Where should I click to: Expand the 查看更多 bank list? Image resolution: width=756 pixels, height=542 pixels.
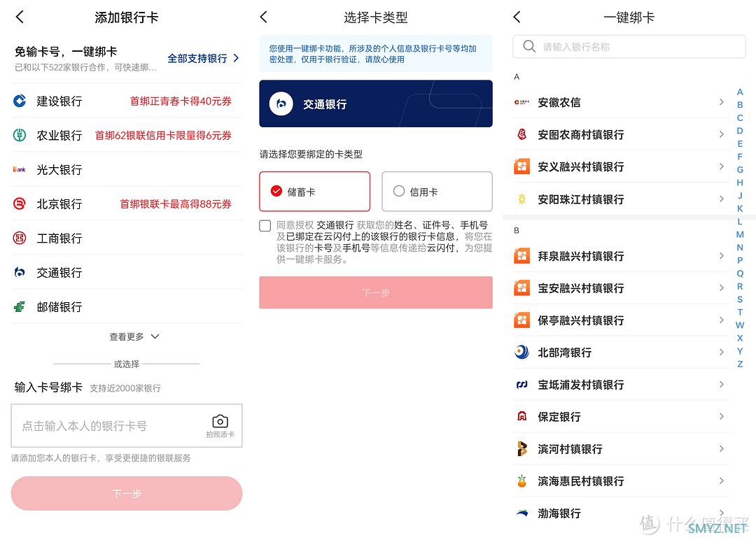point(134,336)
